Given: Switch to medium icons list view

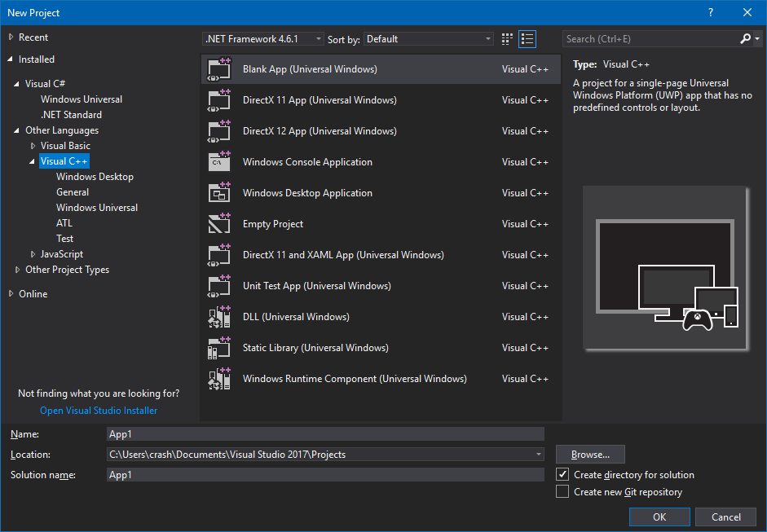Looking at the screenshot, I should tap(527, 39).
